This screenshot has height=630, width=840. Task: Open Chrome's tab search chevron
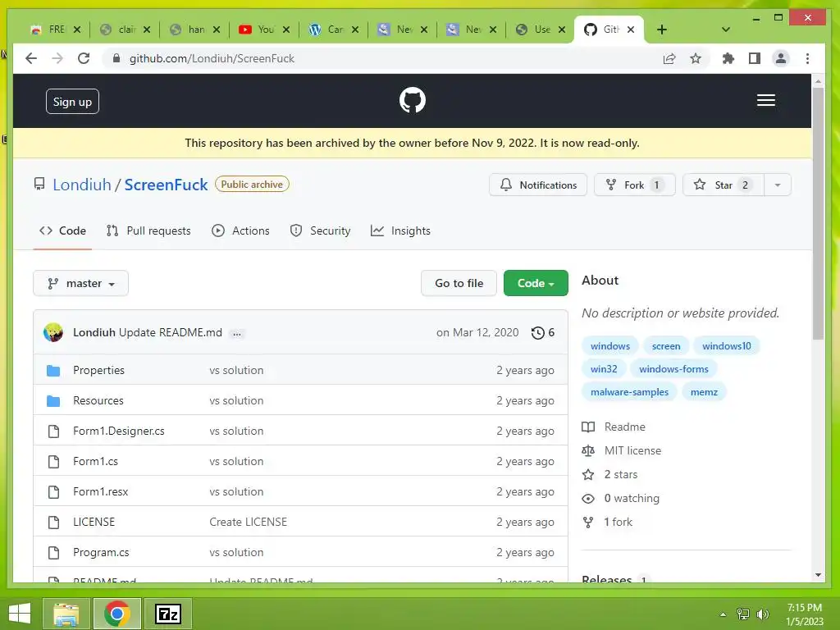725,30
